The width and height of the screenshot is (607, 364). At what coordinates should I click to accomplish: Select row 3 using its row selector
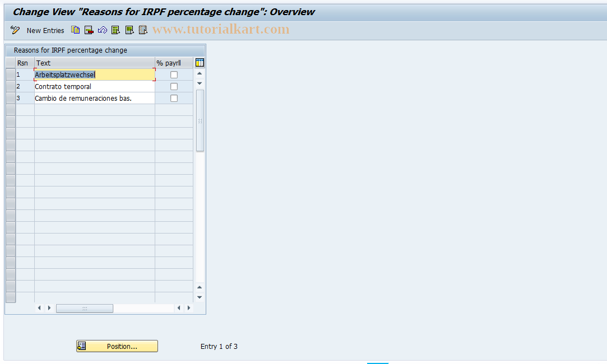(x=11, y=98)
